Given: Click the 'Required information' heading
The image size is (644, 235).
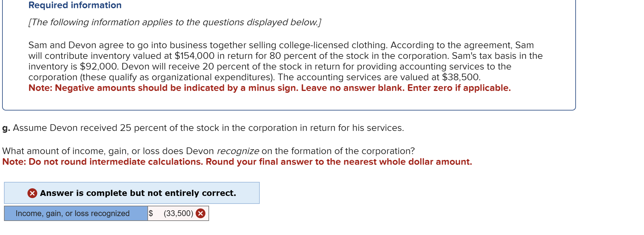Looking at the screenshot, I should coord(75,5).
